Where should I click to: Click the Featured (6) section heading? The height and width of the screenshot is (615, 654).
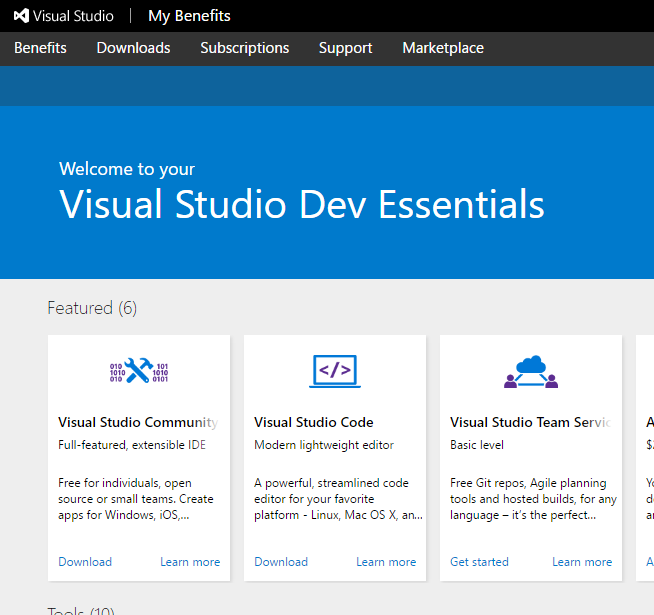point(92,308)
